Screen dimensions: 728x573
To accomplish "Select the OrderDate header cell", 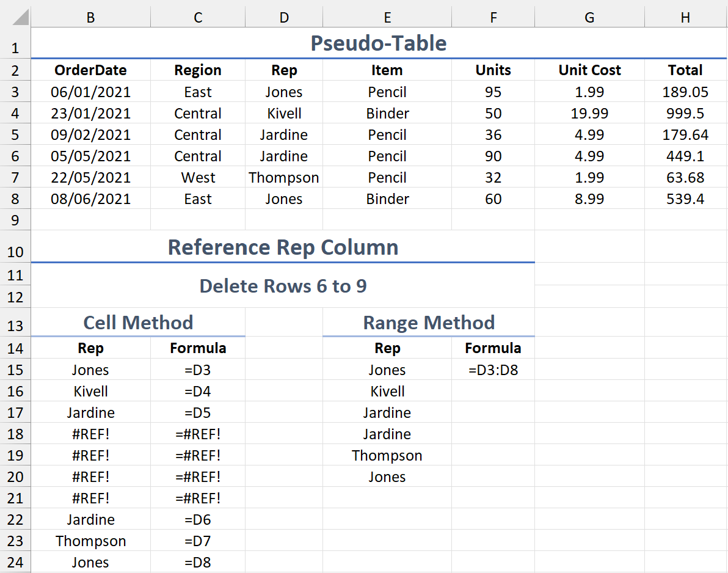I will point(90,70).
